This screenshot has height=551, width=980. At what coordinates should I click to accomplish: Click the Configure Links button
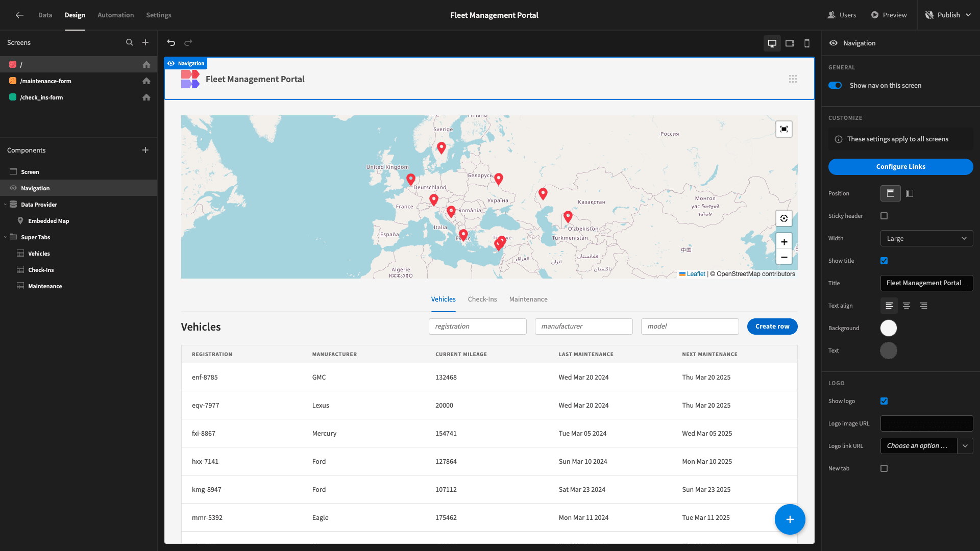900,167
